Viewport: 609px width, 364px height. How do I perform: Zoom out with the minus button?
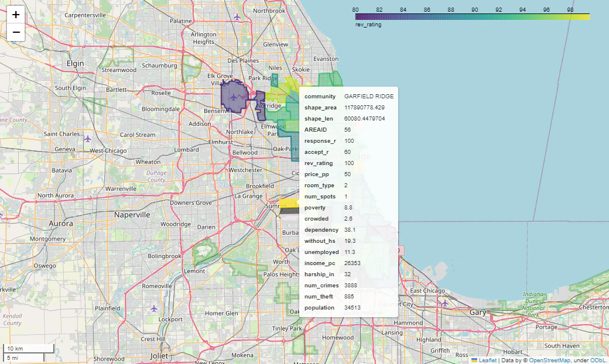pos(16,32)
